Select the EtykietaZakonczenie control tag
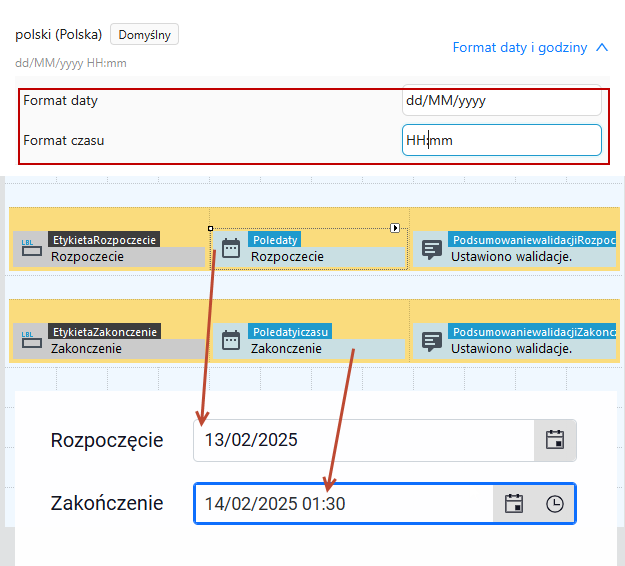 tap(104, 332)
